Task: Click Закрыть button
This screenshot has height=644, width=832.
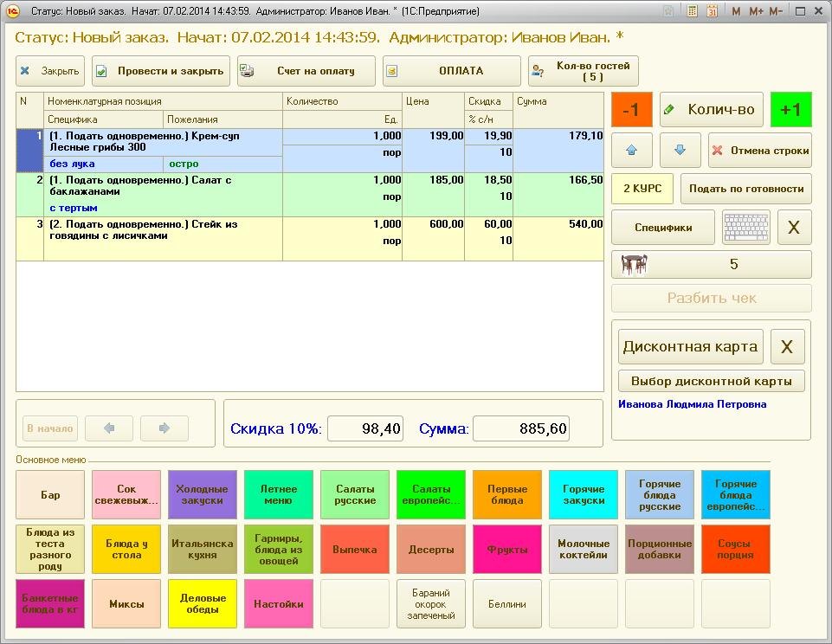Action: (50, 71)
